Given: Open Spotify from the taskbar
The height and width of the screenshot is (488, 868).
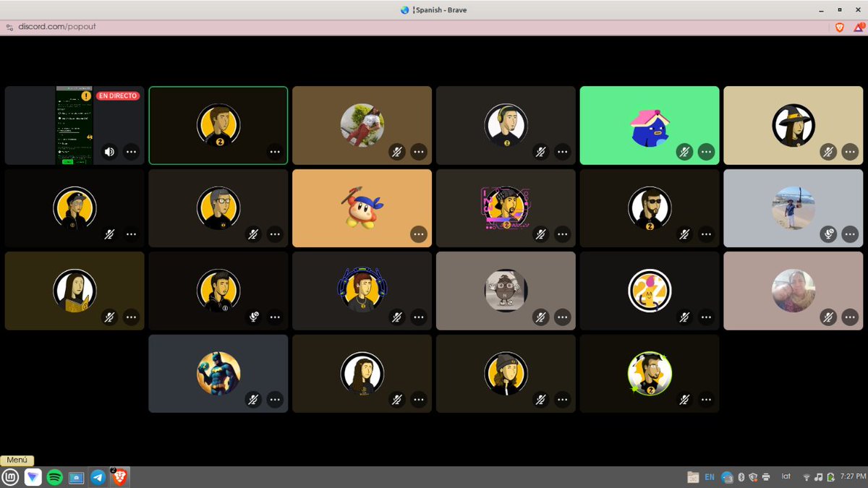Looking at the screenshot, I should [54, 477].
